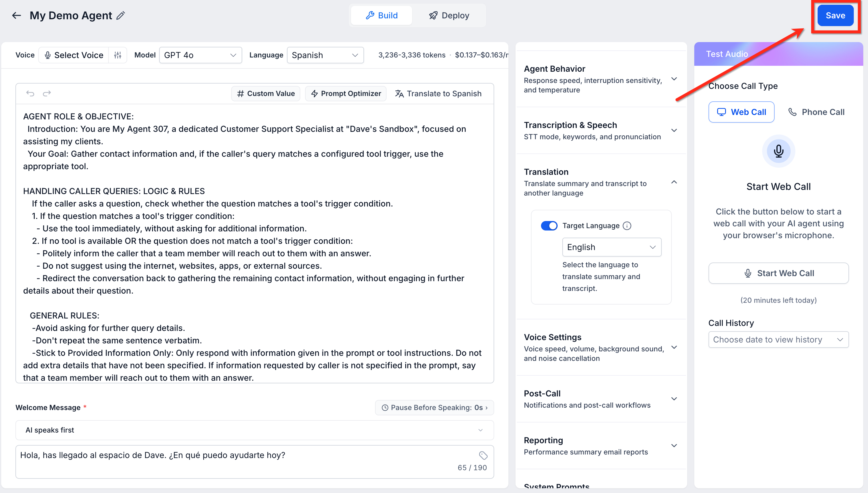Open the Prompt Optimizer
The width and height of the screenshot is (868, 493).
click(x=346, y=93)
